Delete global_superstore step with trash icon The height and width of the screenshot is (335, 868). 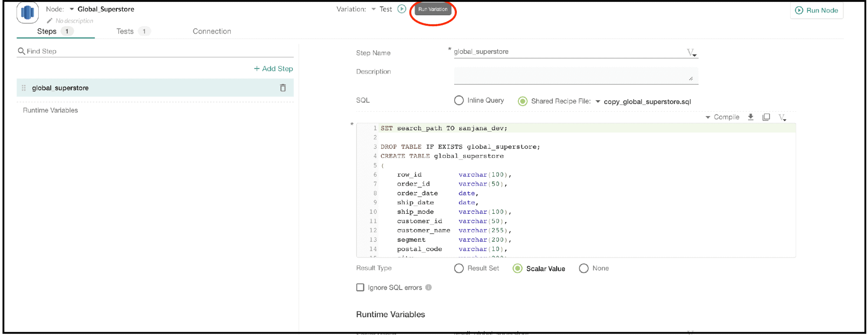283,88
